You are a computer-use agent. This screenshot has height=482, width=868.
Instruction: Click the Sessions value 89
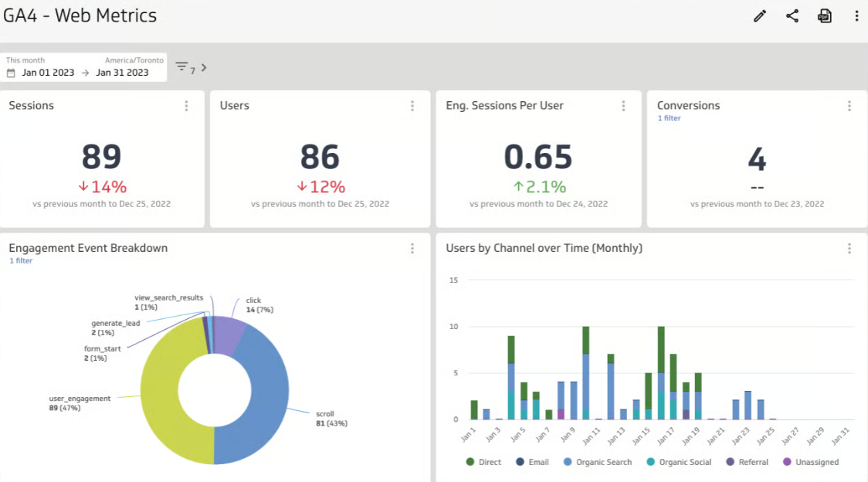pos(101,157)
